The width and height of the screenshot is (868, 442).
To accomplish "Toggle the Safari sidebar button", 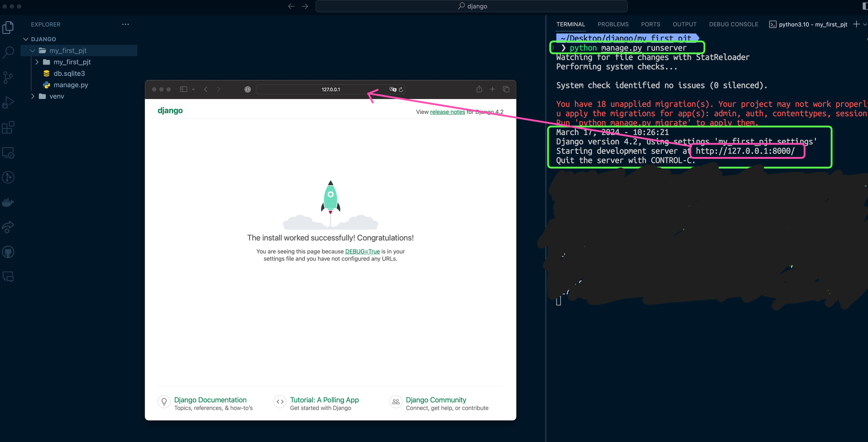I will click(183, 89).
